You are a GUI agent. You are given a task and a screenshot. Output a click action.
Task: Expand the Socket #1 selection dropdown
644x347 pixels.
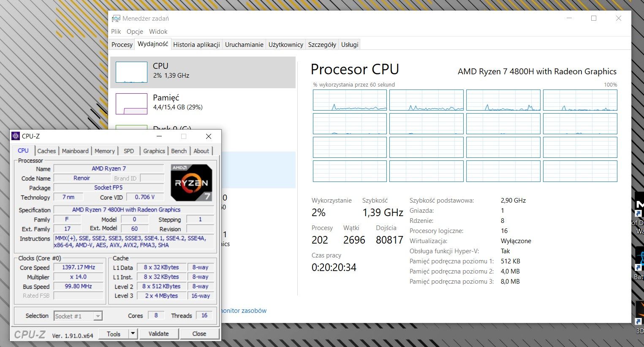tap(98, 316)
